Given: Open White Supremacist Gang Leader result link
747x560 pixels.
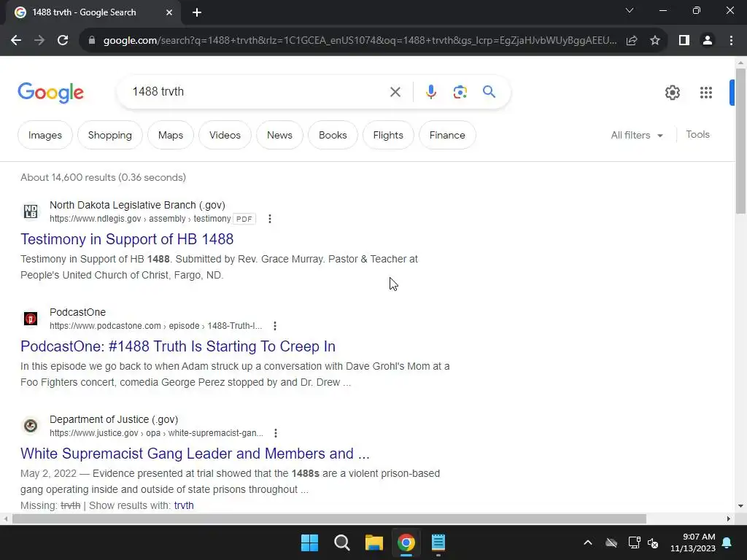Looking at the screenshot, I should pos(195,454).
